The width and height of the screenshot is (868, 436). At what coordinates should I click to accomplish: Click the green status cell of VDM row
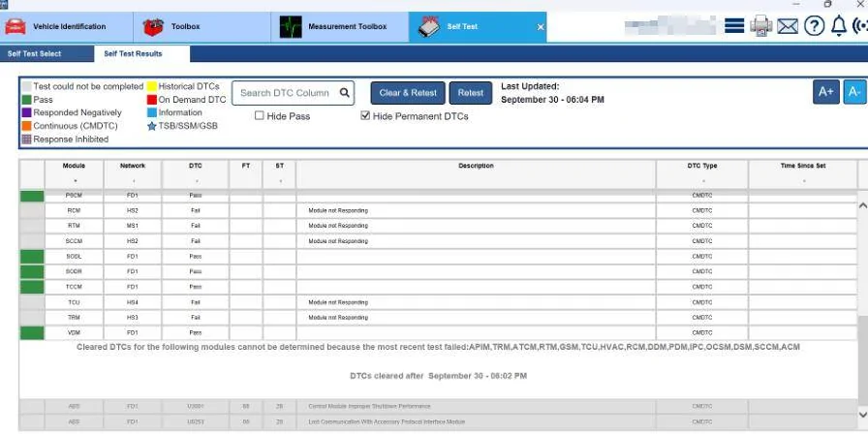[32, 332]
